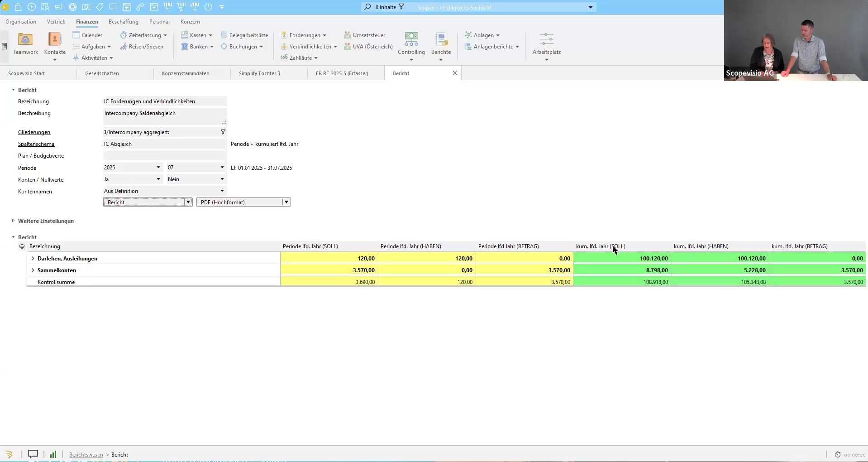868x462 pixels.
Task: Open the Gesellschaften tab
Action: click(115, 73)
